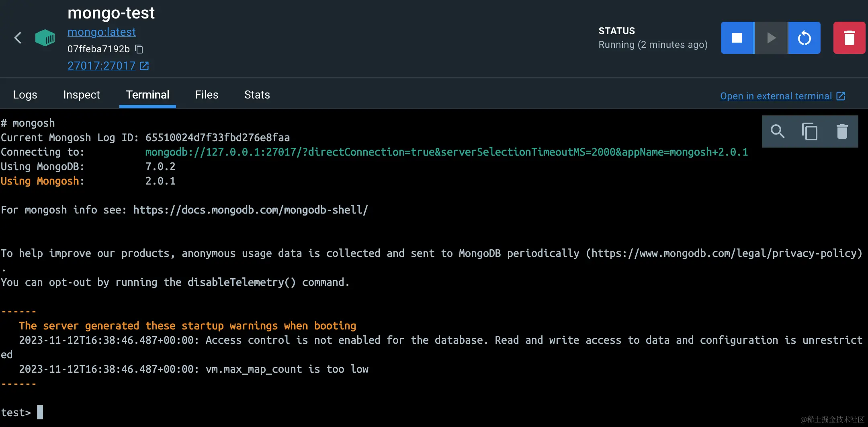
Task: Click the startup warnings heading text
Action: point(188,326)
